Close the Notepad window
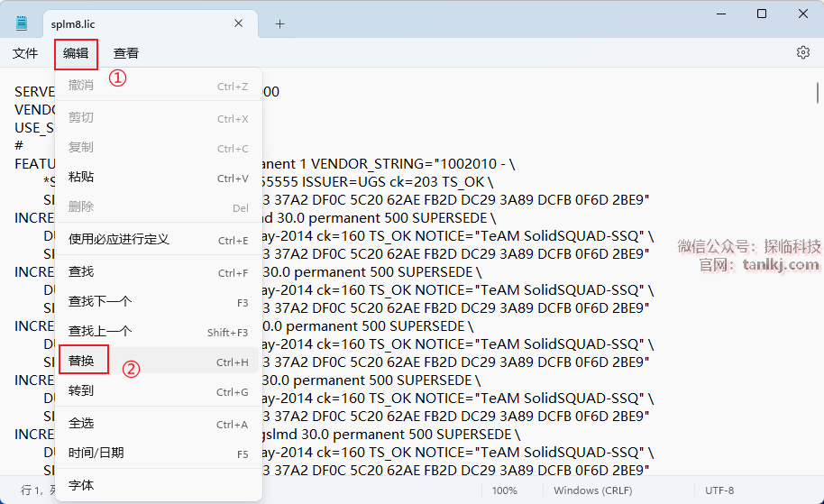The image size is (824, 504). (x=803, y=14)
